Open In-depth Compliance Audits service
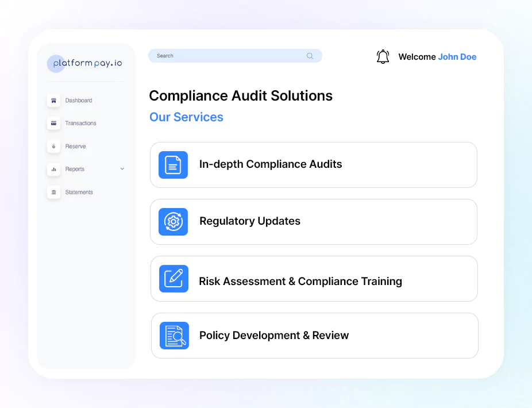 314,165
